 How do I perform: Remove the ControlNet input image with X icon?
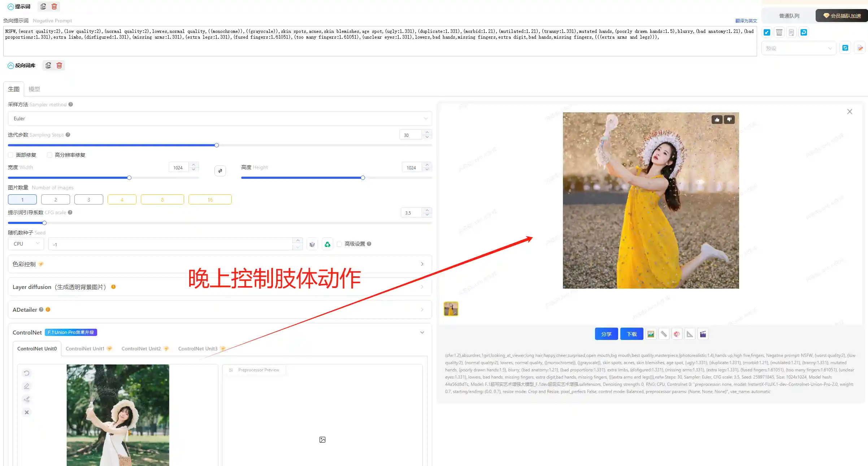coord(27,412)
